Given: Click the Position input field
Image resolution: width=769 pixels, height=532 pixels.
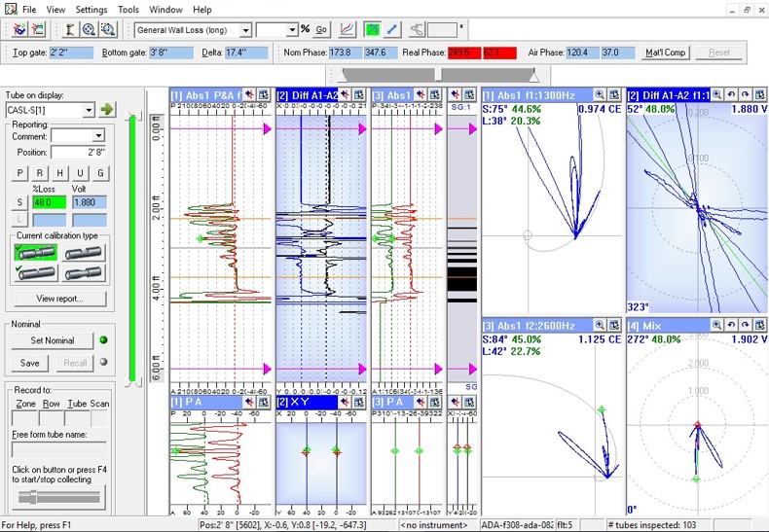Looking at the screenshot, I should [x=78, y=152].
